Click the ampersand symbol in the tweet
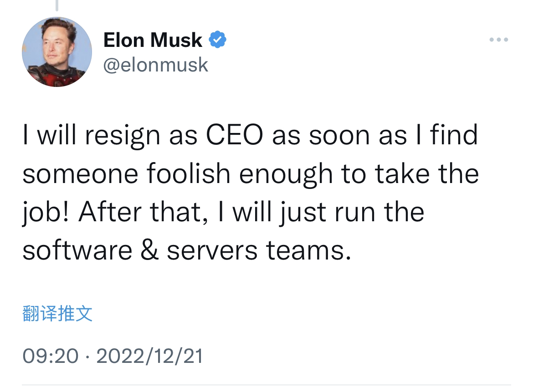The height and width of the screenshot is (392, 533). pyautogui.click(x=149, y=250)
